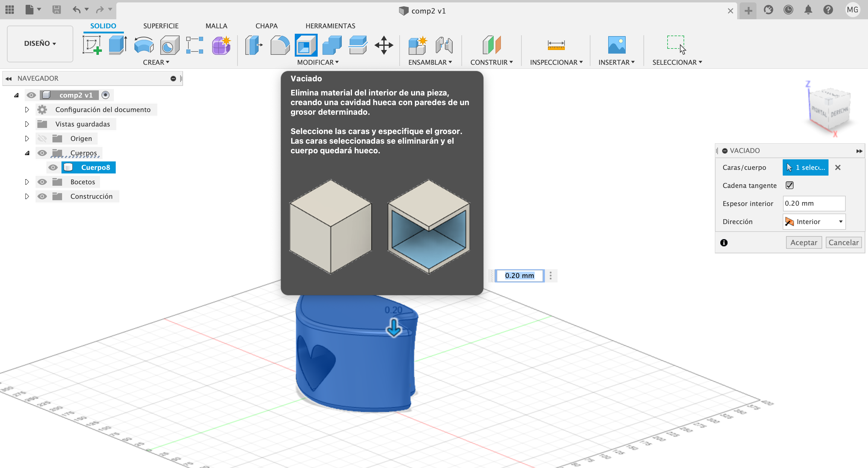Click the Redo arrow icon

click(x=99, y=10)
